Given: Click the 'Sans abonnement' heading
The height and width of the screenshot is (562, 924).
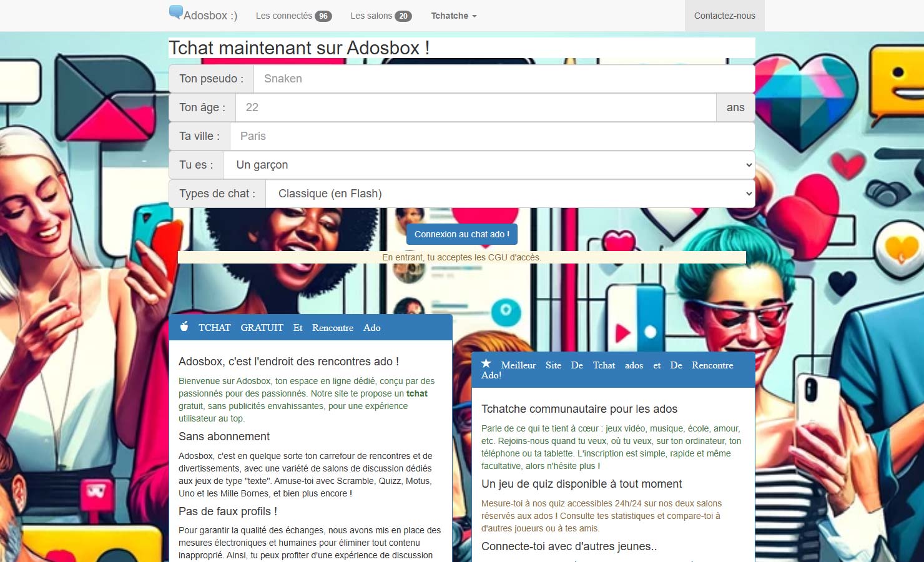Looking at the screenshot, I should pyautogui.click(x=224, y=436).
